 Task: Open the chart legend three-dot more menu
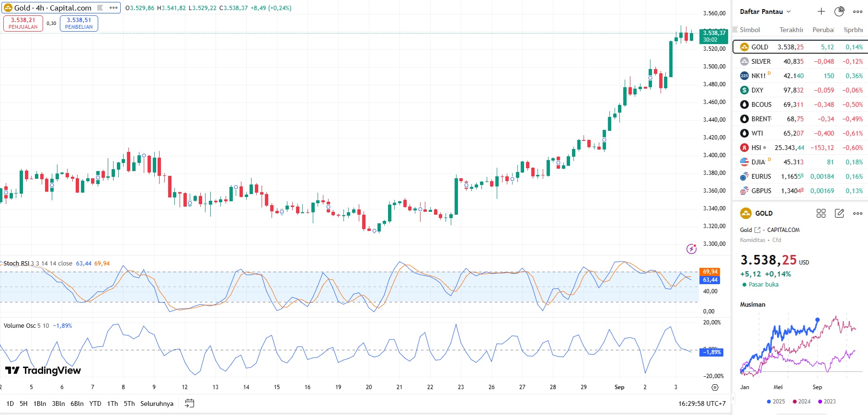[114, 8]
